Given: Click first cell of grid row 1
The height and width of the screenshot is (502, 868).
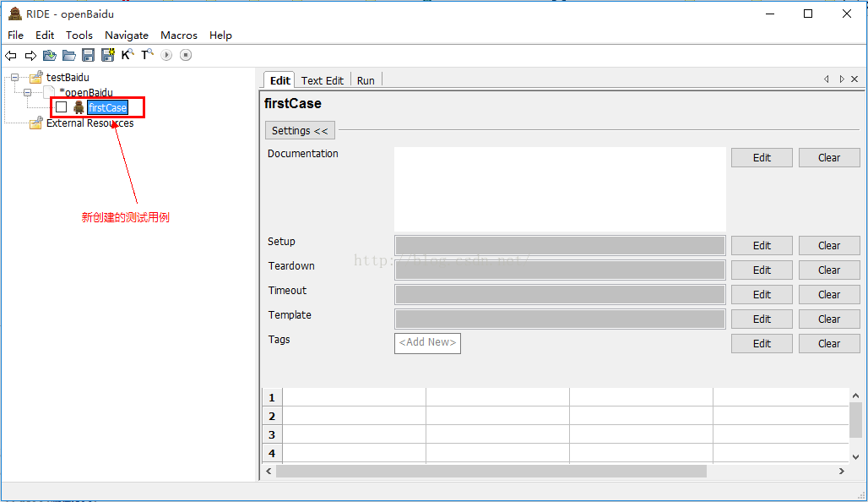Looking at the screenshot, I should (355, 397).
